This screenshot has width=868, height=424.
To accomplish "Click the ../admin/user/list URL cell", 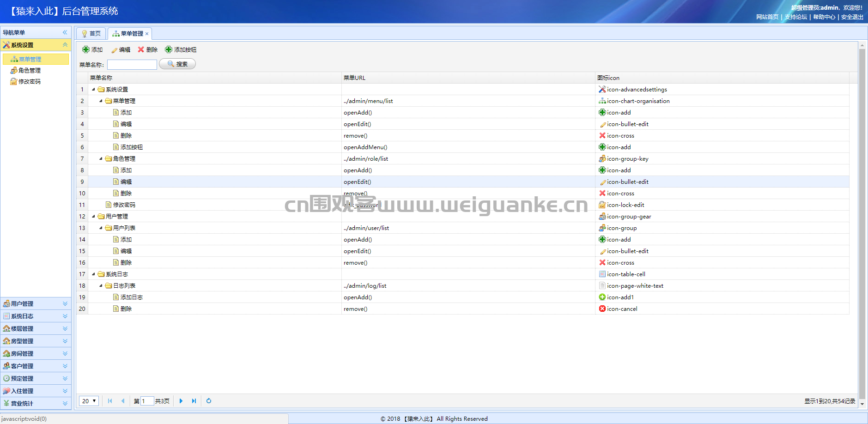I will (468, 228).
